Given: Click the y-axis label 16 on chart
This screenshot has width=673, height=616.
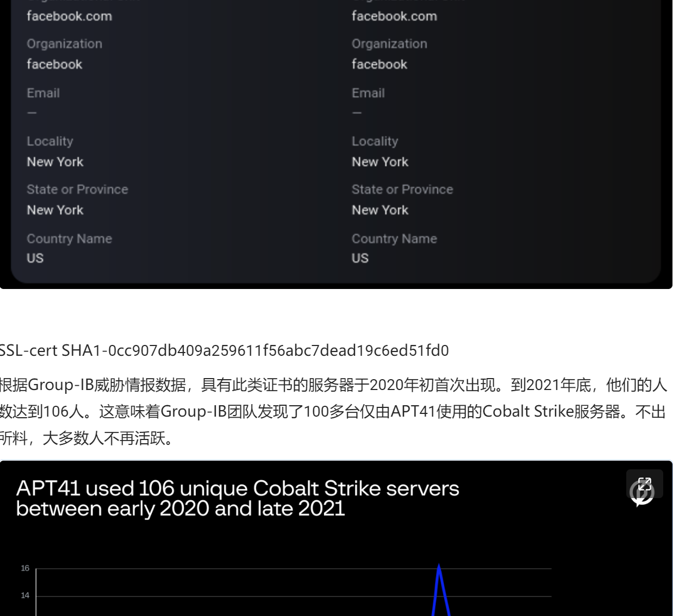Looking at the screenshot, I should tap(24, 568).
